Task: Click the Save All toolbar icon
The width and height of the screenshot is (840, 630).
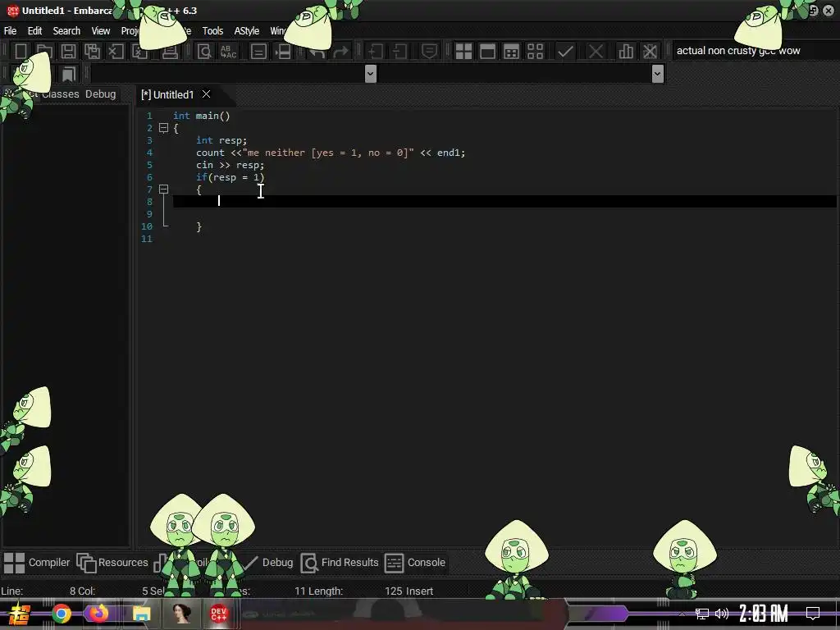Action: 92,52
